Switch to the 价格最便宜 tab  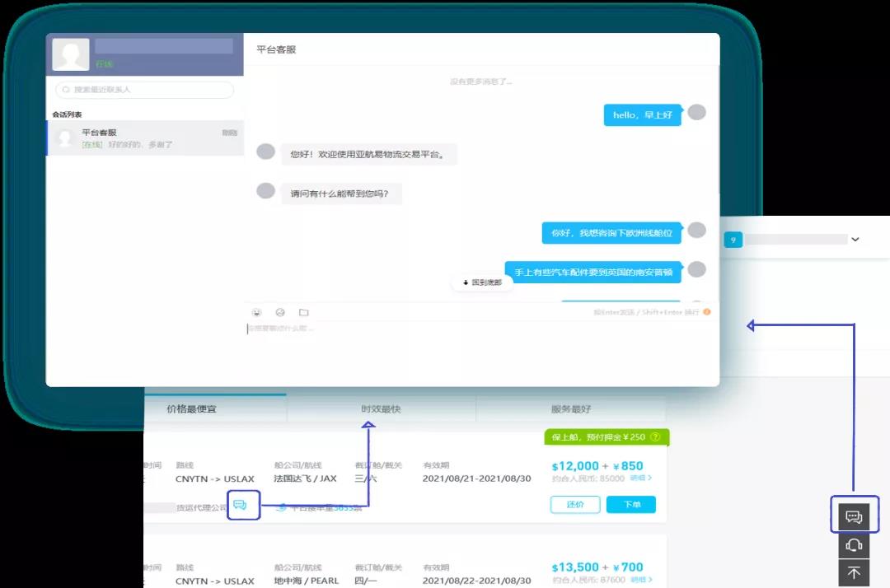191,409
